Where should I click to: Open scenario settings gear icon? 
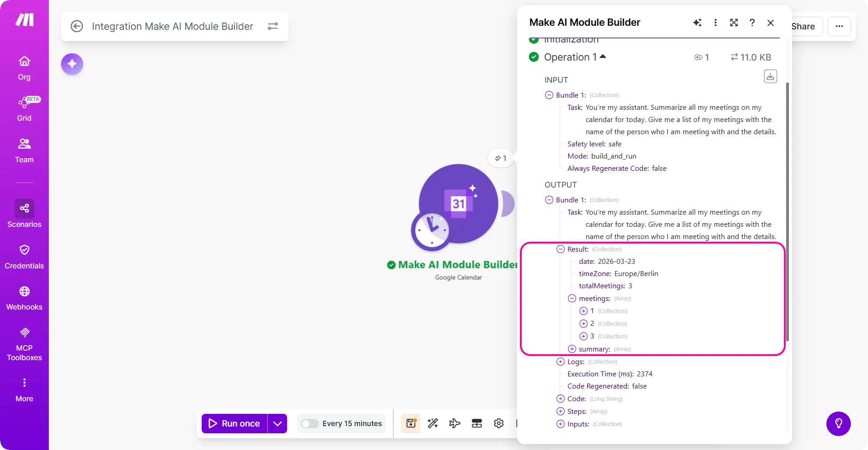tap(499, 423)
